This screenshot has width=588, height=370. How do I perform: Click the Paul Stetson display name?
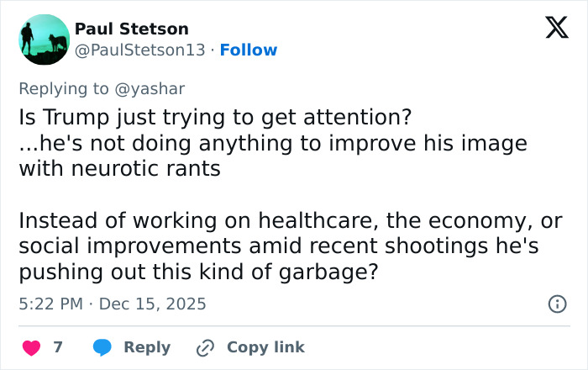(131, 29)
